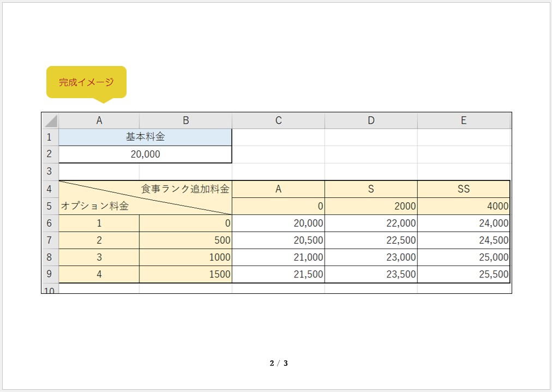Select row 9 header

(x=50, y=274)
